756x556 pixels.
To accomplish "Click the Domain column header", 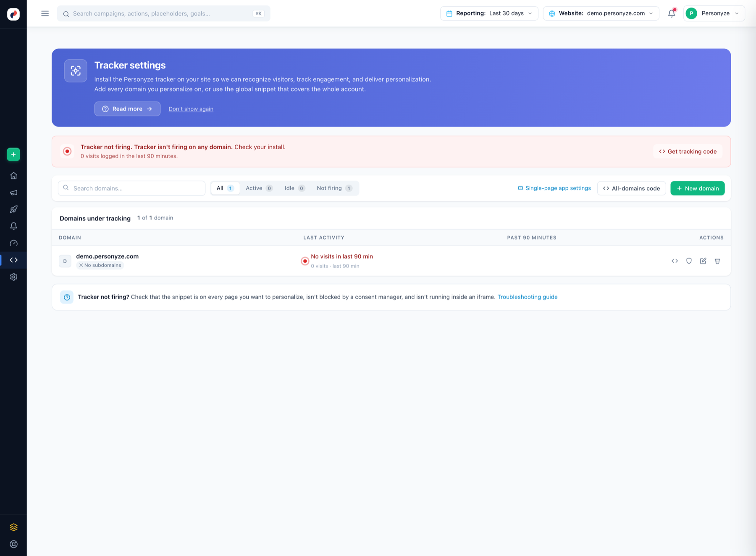I will coord(70,238).
